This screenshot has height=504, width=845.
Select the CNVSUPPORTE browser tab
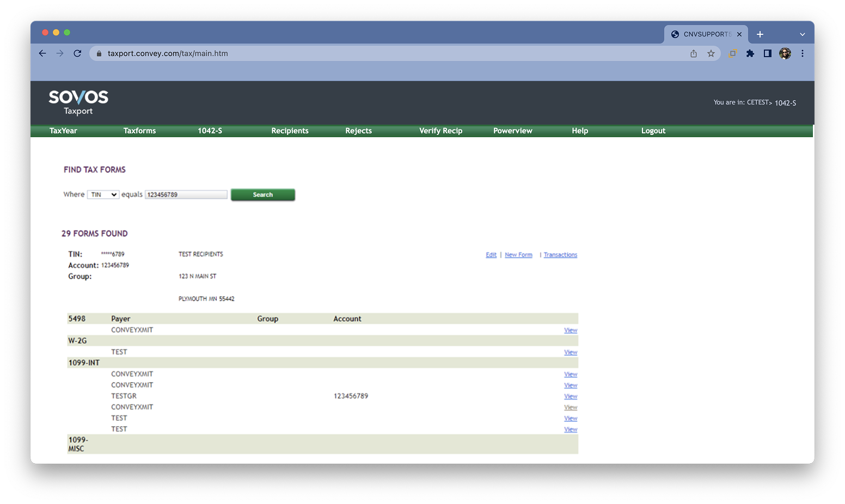706,34
